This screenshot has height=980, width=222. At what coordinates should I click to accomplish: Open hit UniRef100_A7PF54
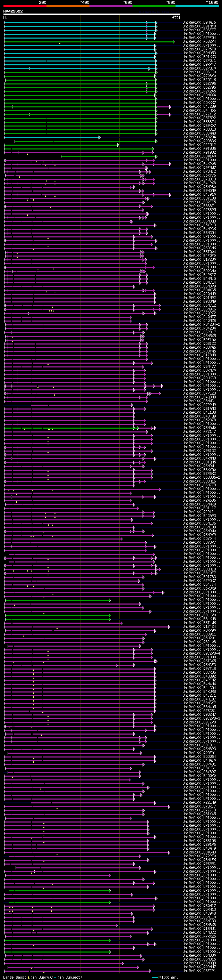199,38
